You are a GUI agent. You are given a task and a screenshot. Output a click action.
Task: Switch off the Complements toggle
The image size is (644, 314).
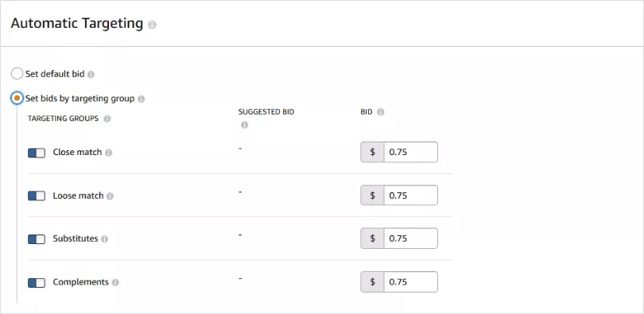click(x=37, y=283)
